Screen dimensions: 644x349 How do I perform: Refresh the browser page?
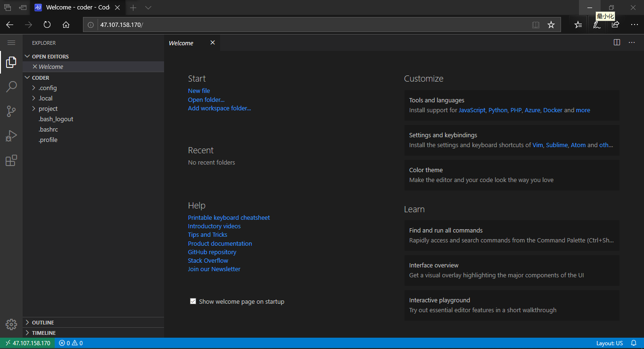(x=47, y=25)
